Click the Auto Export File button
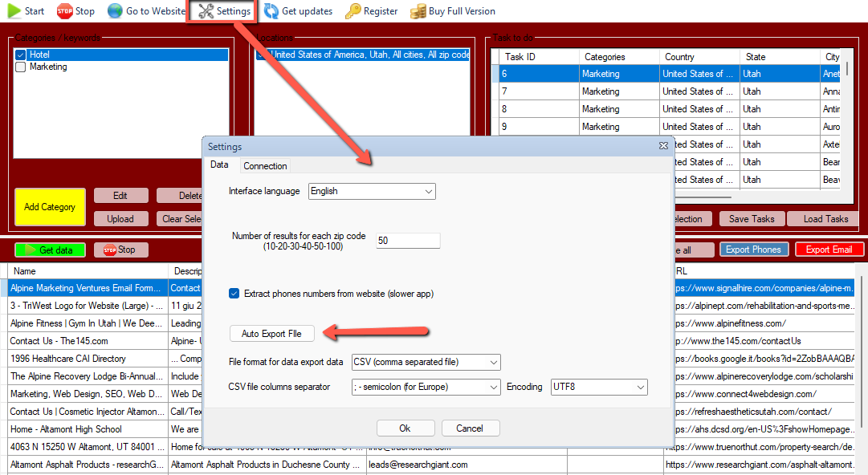This screenshot has height=475, width=868. (271, 333)
